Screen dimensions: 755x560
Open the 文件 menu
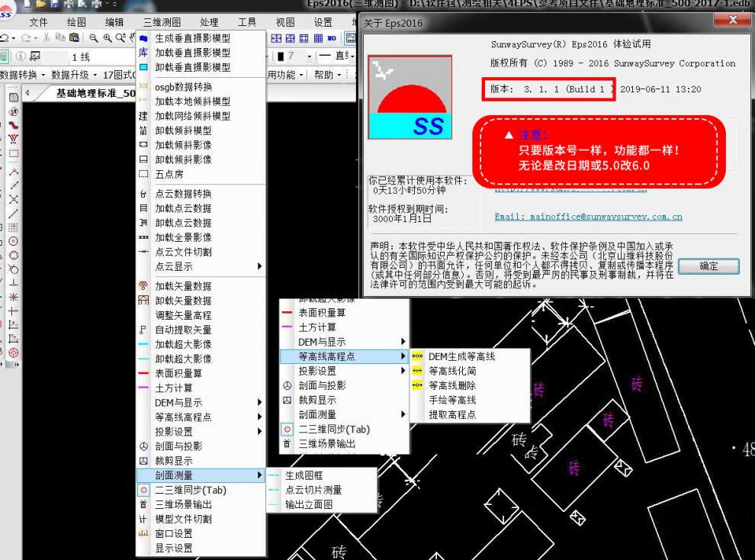pyautogui.click(x=38, y=22)
